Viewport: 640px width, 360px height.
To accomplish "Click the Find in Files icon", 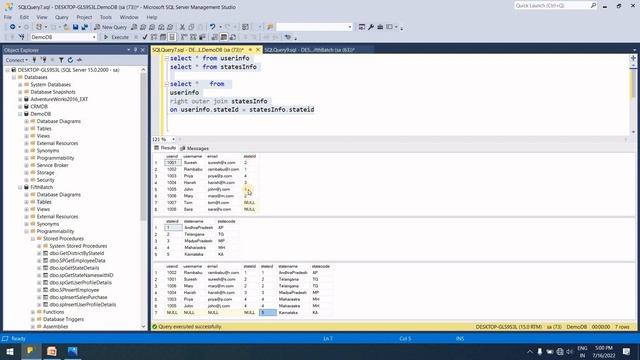I will click(x=270, y=27).
